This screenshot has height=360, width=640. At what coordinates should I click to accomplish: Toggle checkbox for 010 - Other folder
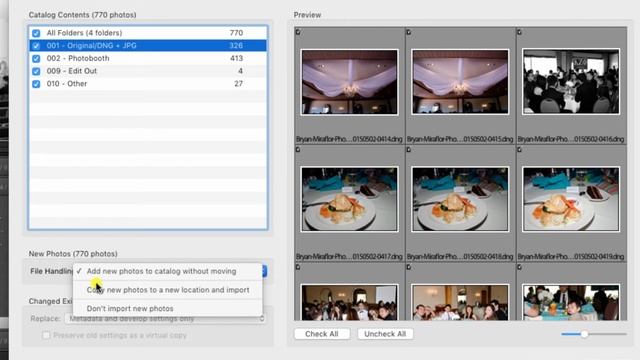click(x=36, y=84)
